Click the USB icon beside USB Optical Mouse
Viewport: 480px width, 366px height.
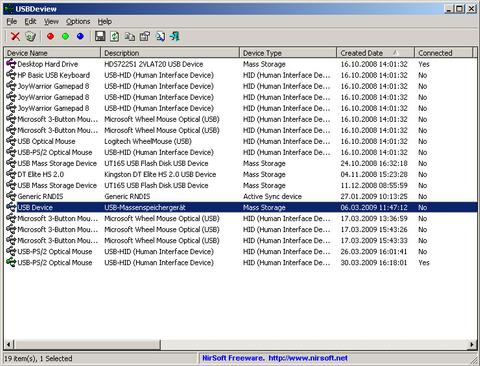coord(11,141)
